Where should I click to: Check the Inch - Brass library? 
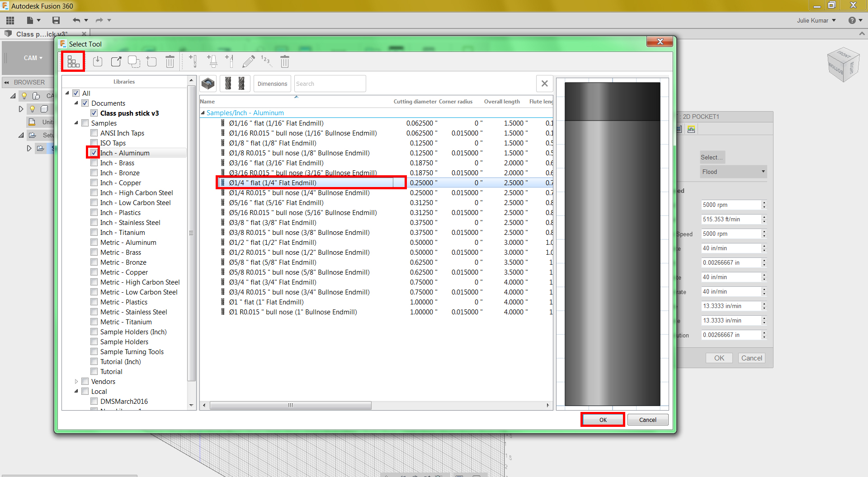coord(94,163)
